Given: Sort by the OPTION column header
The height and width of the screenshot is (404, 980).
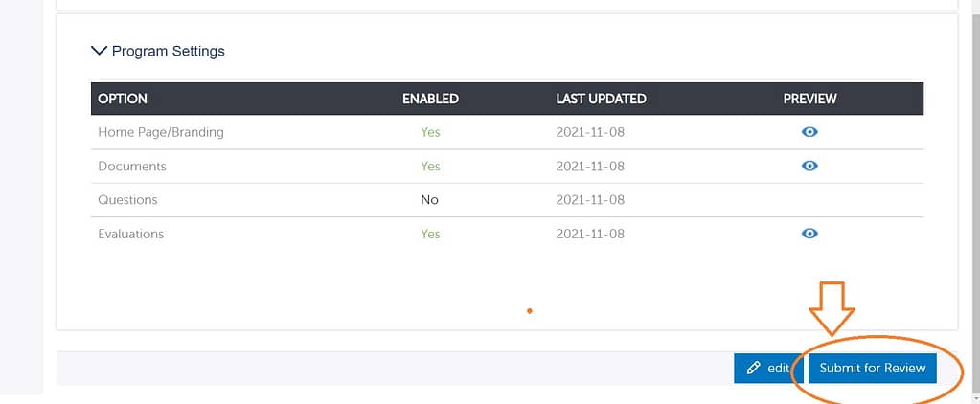Looking at the screenshot, I should (x=123, y=99).
